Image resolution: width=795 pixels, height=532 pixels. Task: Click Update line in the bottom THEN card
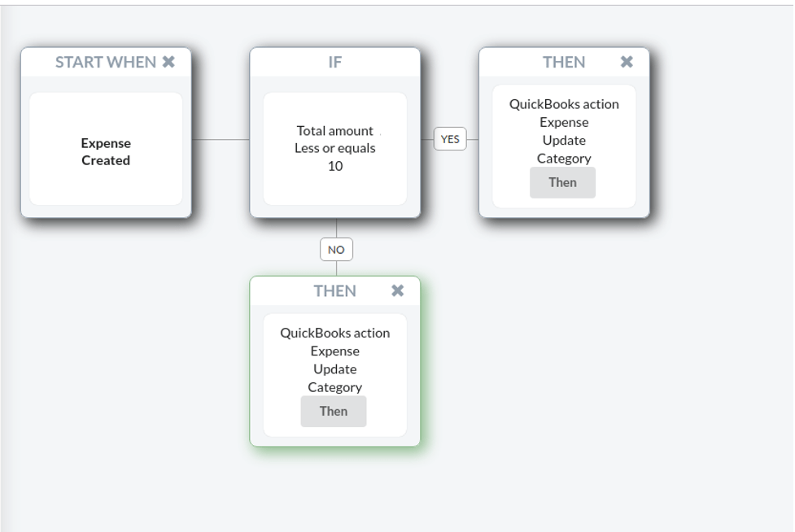(x=334, y=368)
